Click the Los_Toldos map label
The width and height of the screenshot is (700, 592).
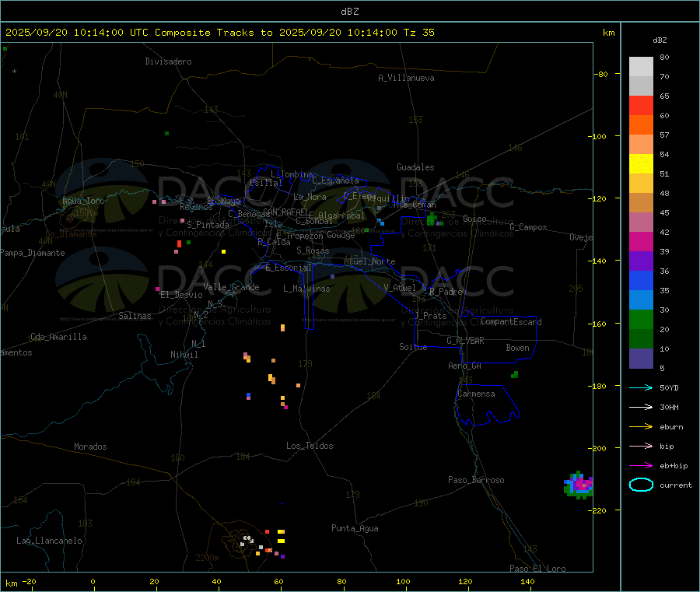click(x=310, y=446)
